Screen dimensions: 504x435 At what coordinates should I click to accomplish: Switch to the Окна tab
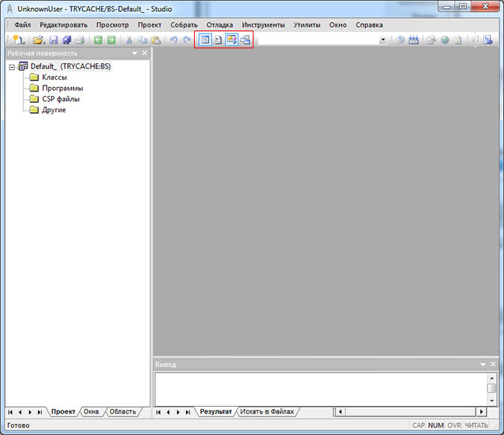91,412
